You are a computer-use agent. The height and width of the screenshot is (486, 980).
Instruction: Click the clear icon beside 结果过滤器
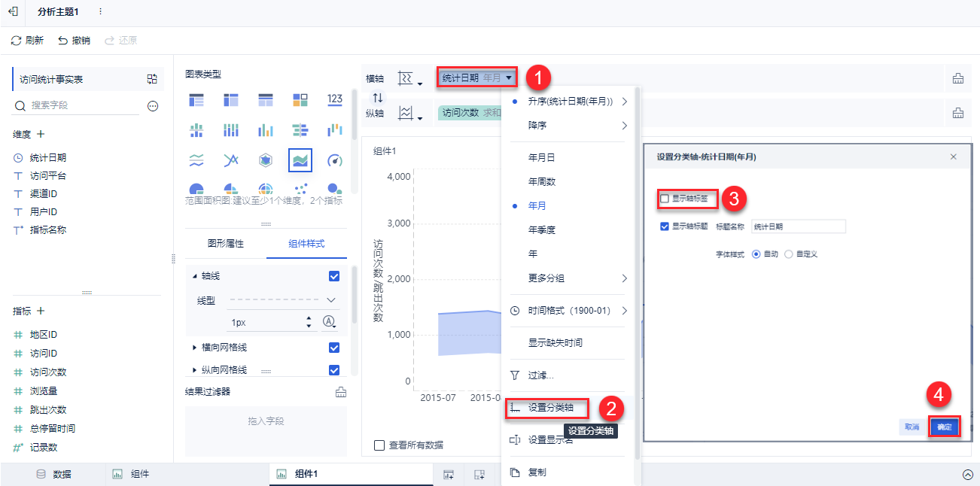[340, 392]
